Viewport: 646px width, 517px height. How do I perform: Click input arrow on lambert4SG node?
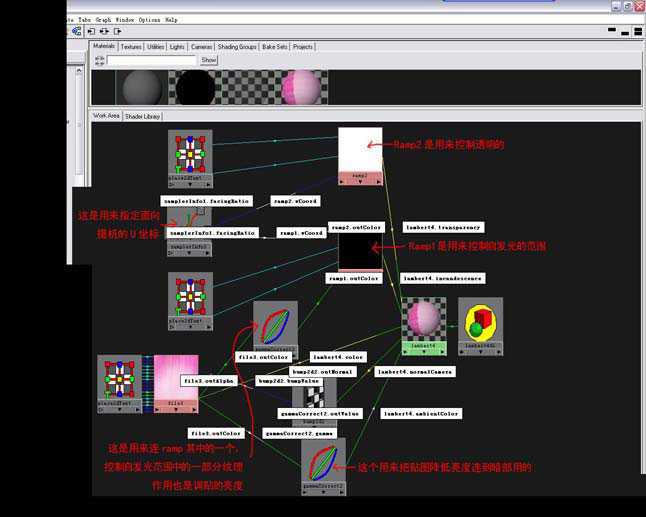click(462, 352)
